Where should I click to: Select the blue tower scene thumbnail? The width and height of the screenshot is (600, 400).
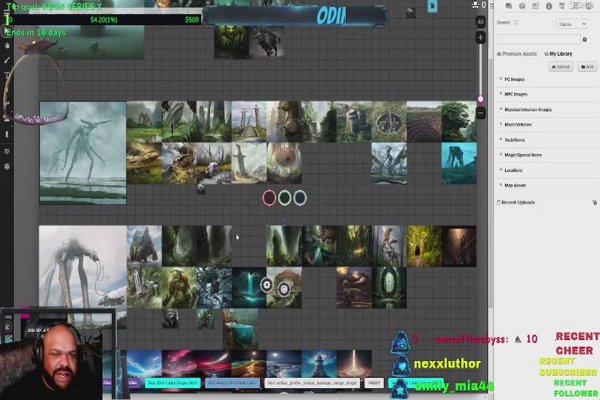click(319, 363)
